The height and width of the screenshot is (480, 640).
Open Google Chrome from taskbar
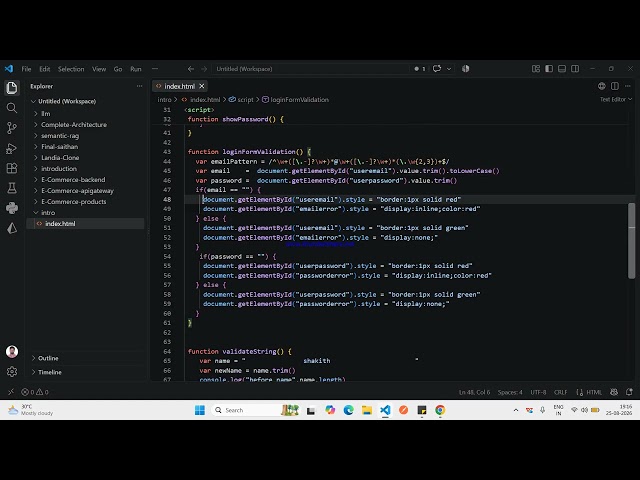point(440,410)
